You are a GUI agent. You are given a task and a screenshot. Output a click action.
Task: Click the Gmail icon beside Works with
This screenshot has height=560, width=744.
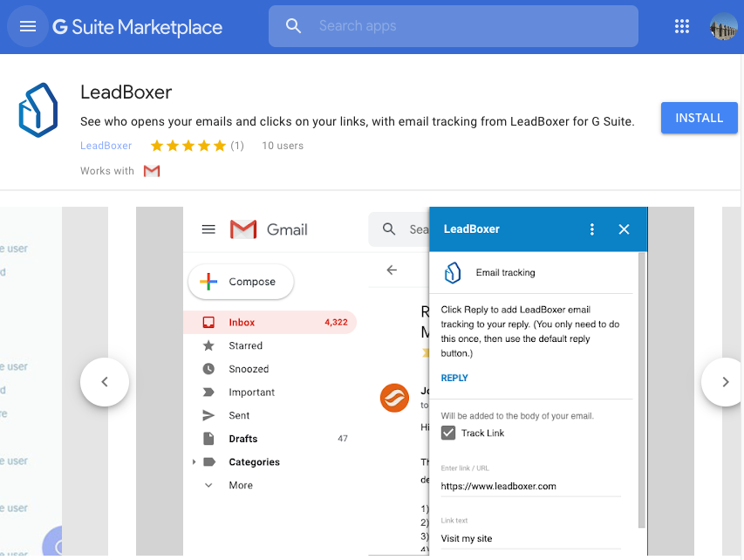pos(152,171)
